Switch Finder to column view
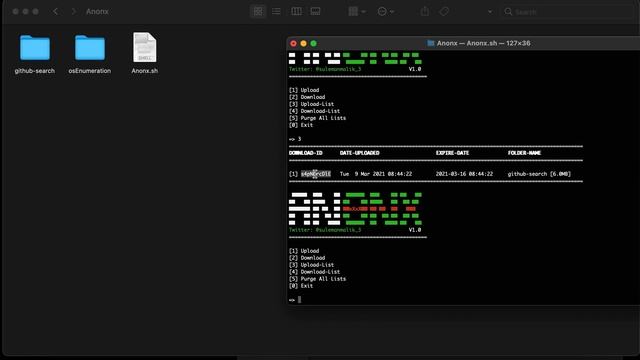 pos(296,11)
